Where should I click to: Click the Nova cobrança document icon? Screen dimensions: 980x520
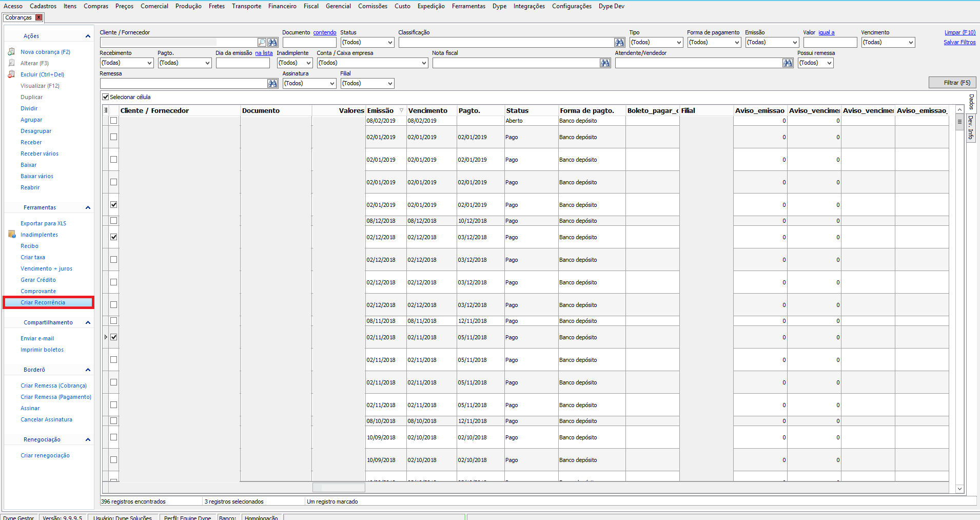point(11,52)
